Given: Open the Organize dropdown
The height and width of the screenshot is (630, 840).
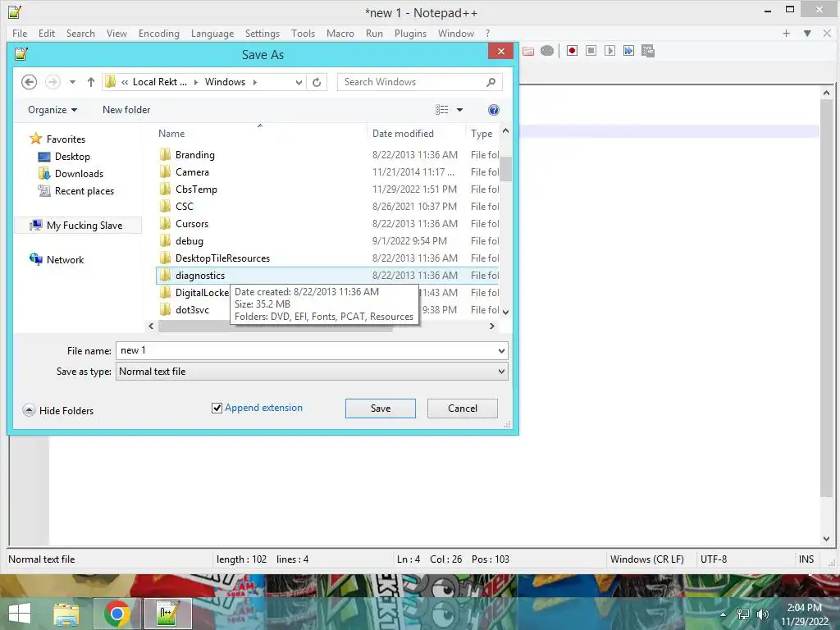Looking at the screenshot, I should click(52, 110).
